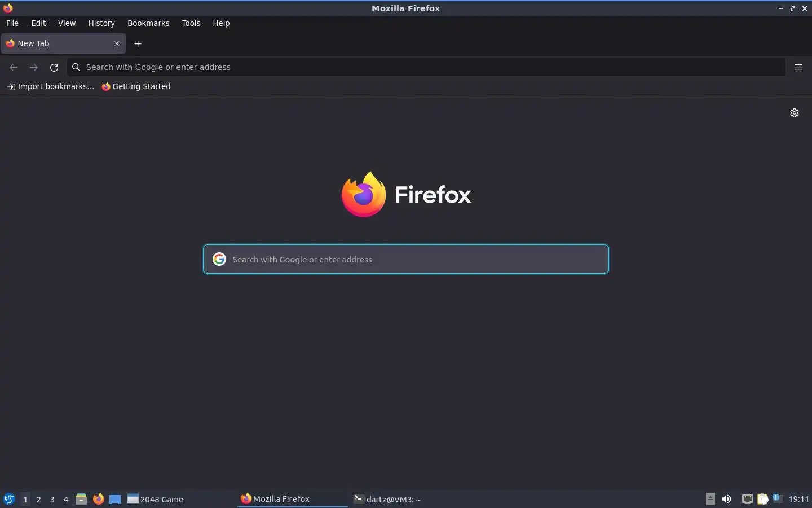Open the Edit menu
Viewport: 812px width, 508px height.
[x=38, y=23]
